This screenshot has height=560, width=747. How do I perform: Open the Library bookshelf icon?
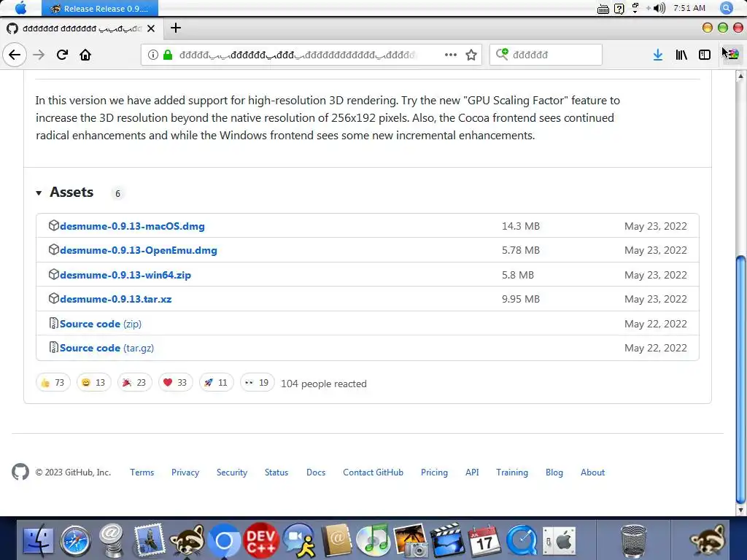[681, 55]
